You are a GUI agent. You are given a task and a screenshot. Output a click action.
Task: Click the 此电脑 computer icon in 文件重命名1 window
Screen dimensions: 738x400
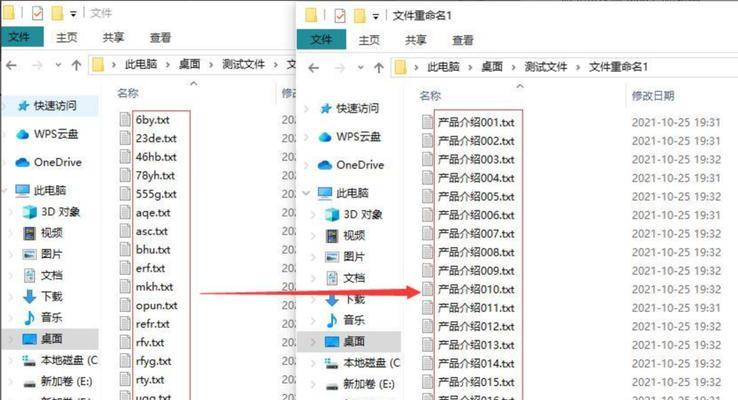[x=325, y=193]
